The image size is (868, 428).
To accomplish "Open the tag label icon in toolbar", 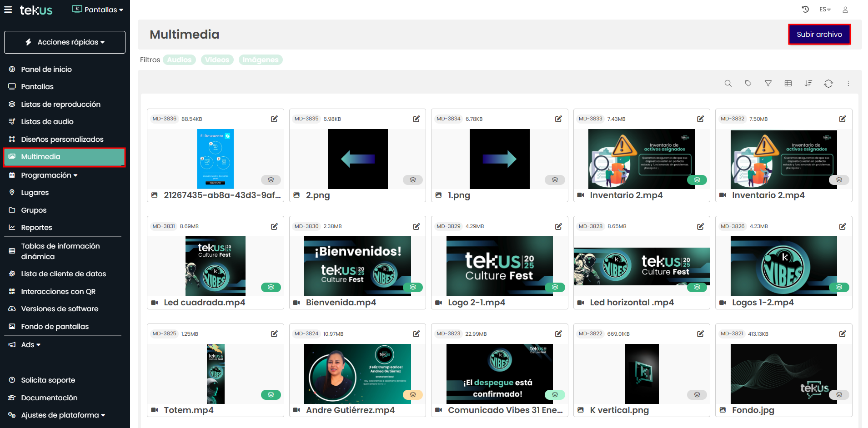I will [x=748, y=84].
